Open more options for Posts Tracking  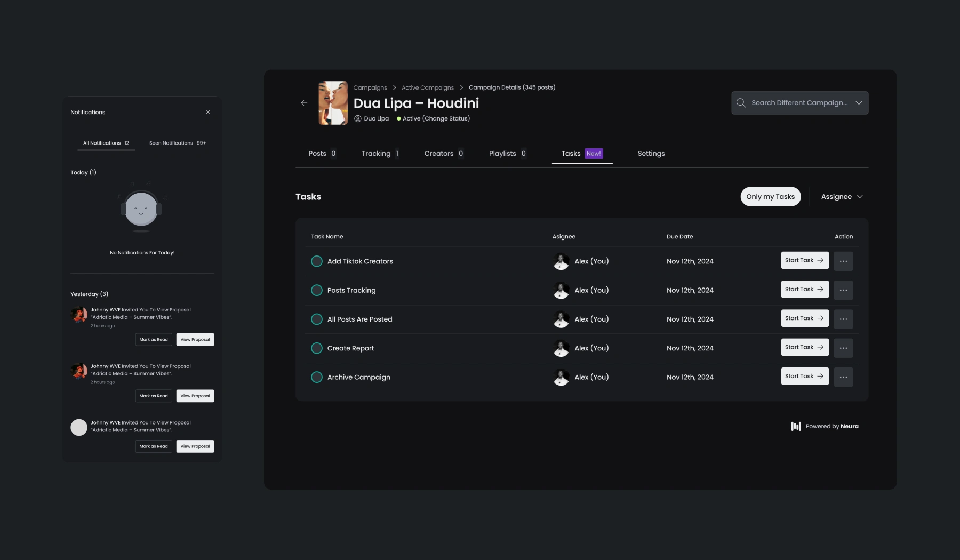tap(843, 290)
